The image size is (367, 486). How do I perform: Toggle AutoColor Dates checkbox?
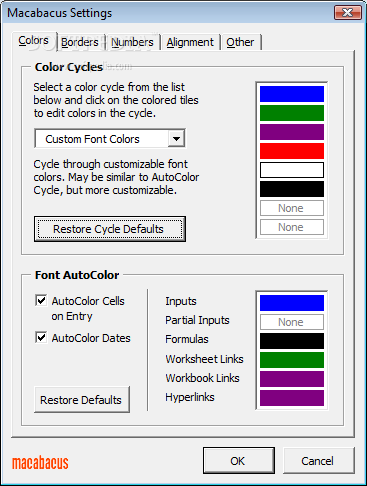41,337
